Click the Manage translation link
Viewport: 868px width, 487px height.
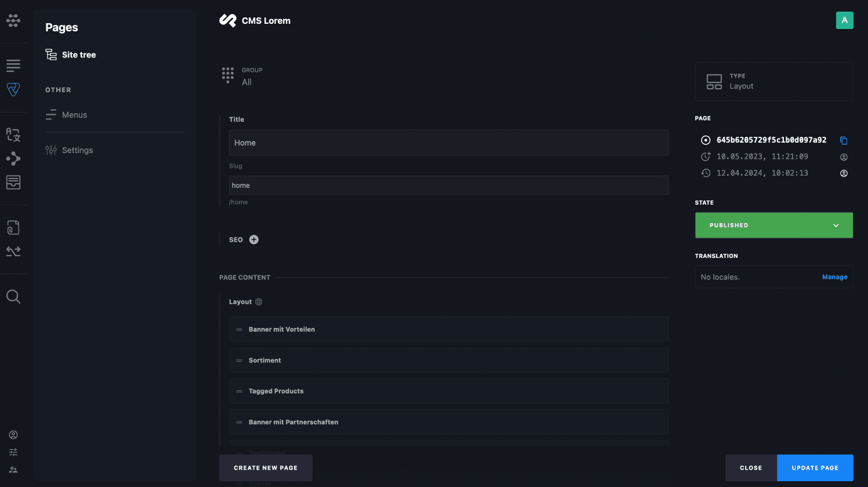click(834, 277)
